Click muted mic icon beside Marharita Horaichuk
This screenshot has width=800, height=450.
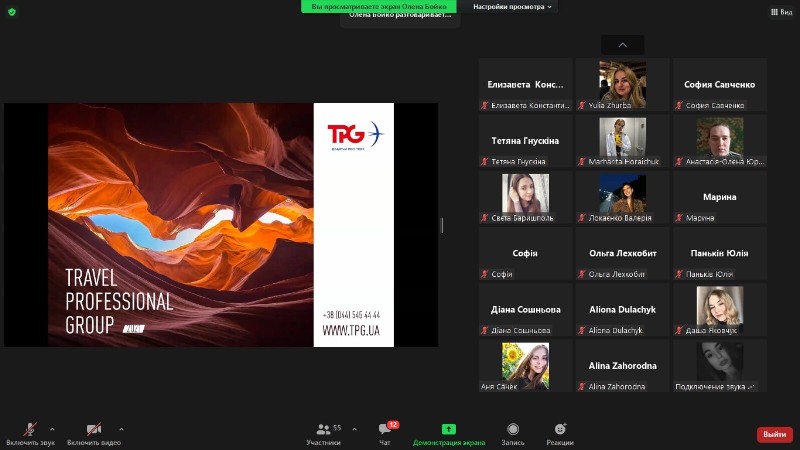tap(582, 161)
